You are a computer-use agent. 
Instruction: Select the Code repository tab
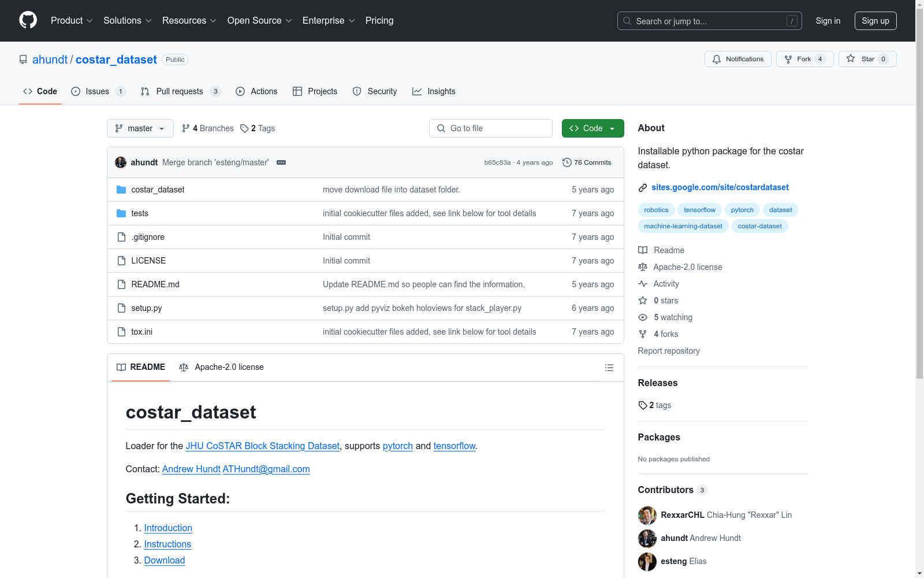[x=40, y=91]
